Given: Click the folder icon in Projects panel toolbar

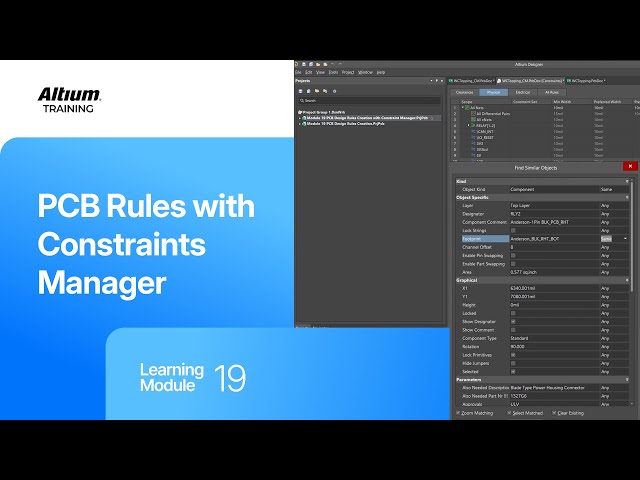Looking at the screenshot, I should [317, 91].
